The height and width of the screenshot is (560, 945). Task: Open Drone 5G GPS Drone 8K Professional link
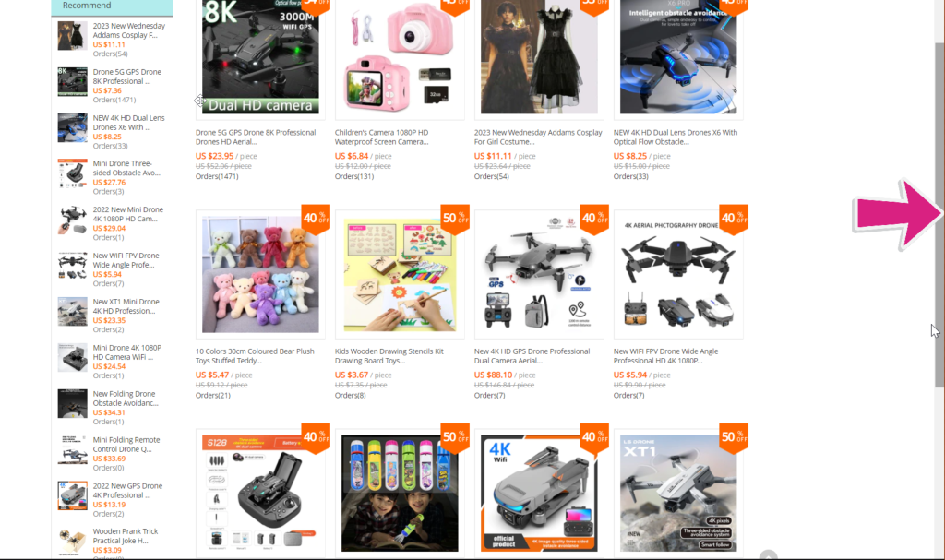(x=256, y=137)
